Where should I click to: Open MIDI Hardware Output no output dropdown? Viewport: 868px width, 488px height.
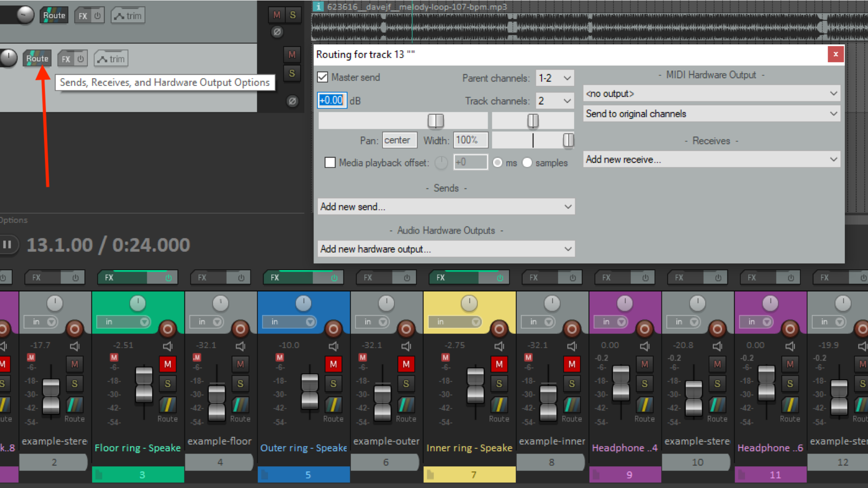click(712, 94)
